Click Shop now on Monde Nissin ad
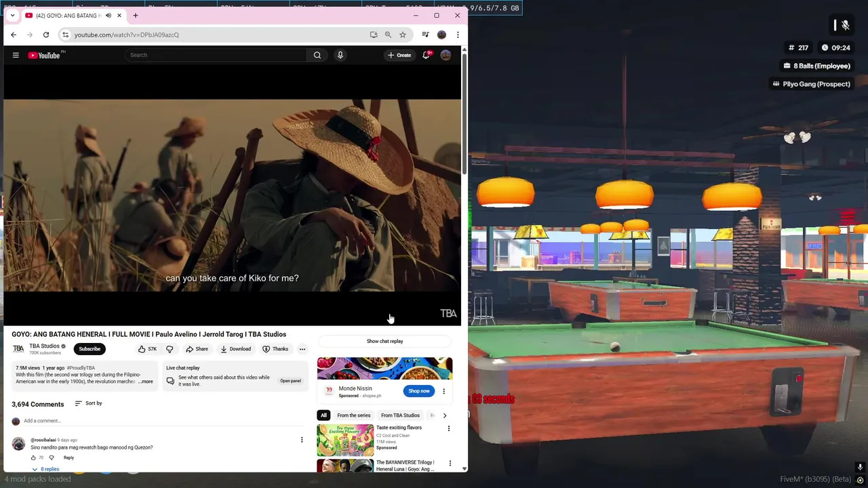The width and height of the screenshot is (868, 488). point(419,391)
